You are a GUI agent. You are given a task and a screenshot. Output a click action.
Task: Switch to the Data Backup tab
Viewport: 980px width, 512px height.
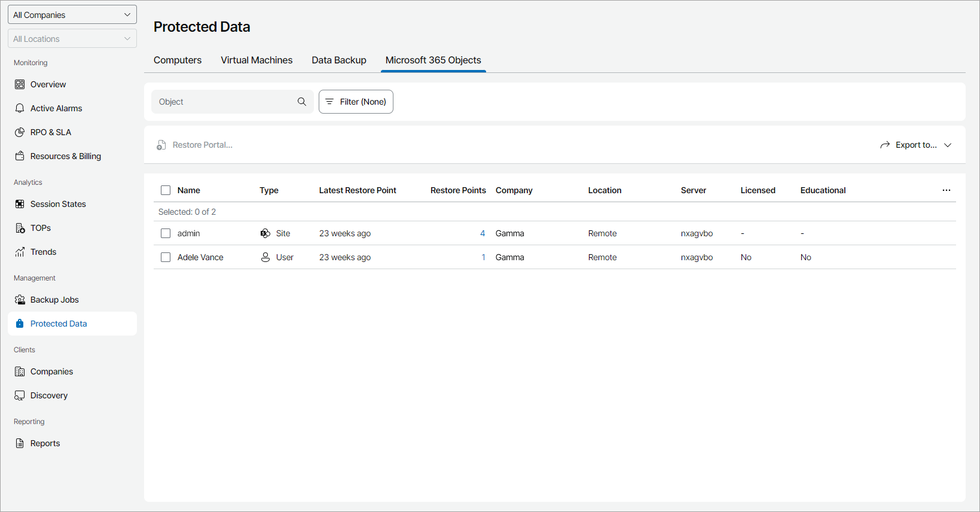coord(339,60)
